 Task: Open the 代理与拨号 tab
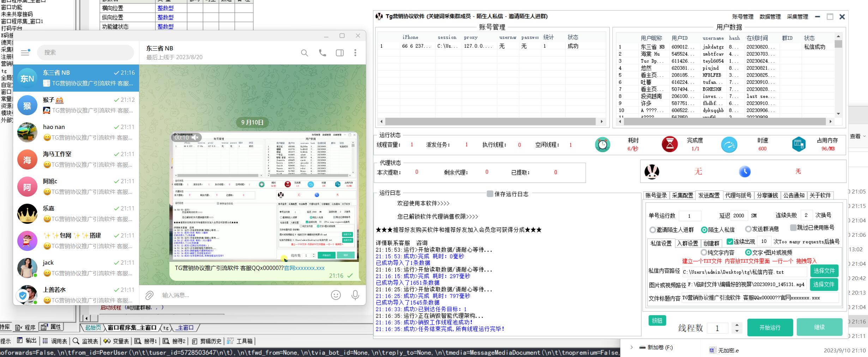[738, 195]
